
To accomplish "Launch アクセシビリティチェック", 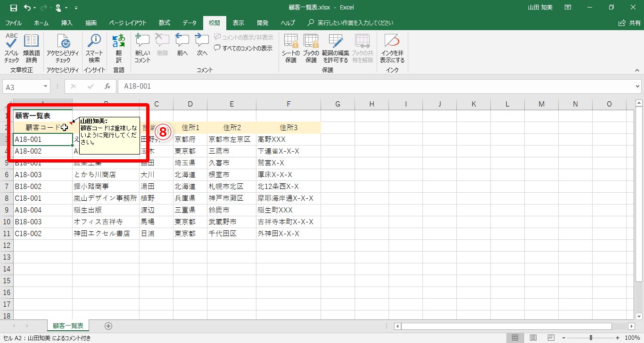I will (x=63, y=48).
